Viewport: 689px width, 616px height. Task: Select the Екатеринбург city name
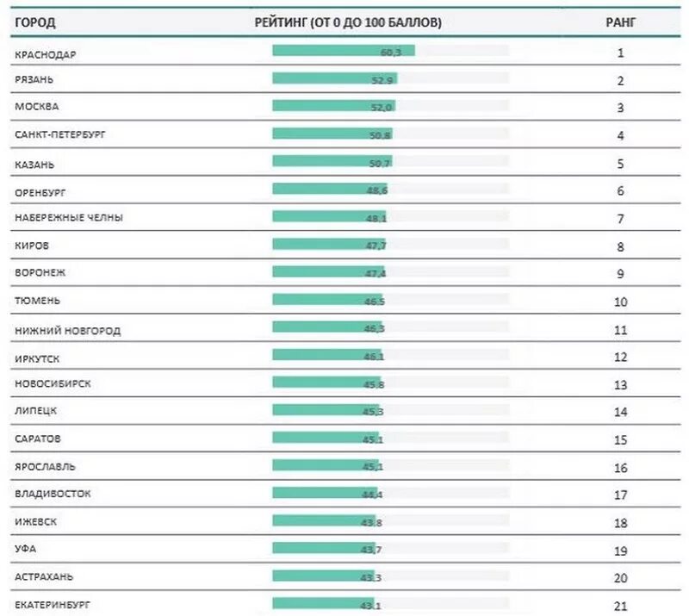point(52,604)
